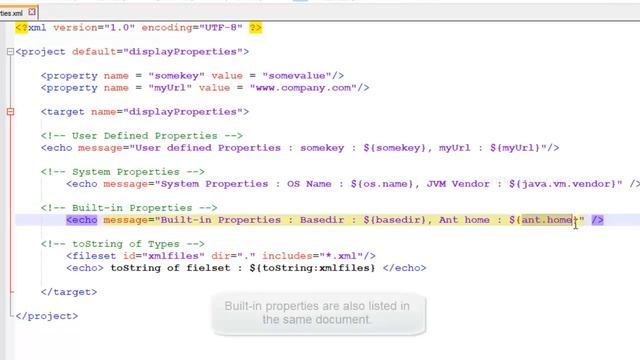Click the xml version declaration line
This screenshot has width=640, height=360.
click(x=138, y=28)
